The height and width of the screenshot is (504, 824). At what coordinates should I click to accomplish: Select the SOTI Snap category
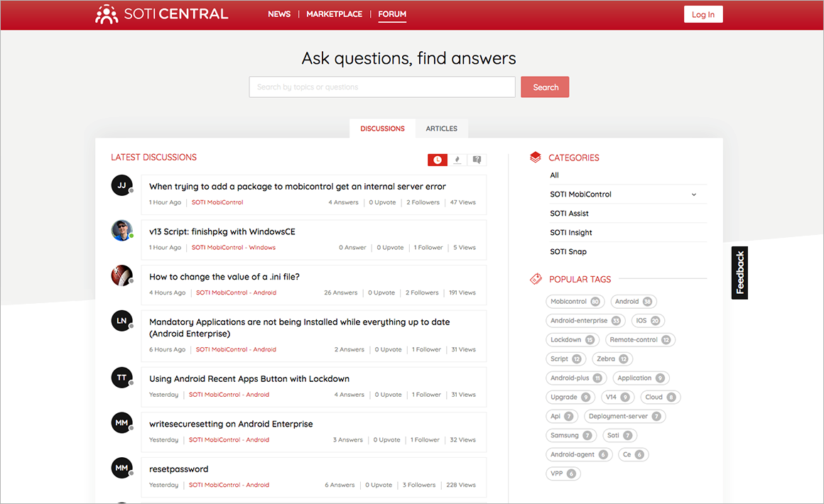[568, 251]
